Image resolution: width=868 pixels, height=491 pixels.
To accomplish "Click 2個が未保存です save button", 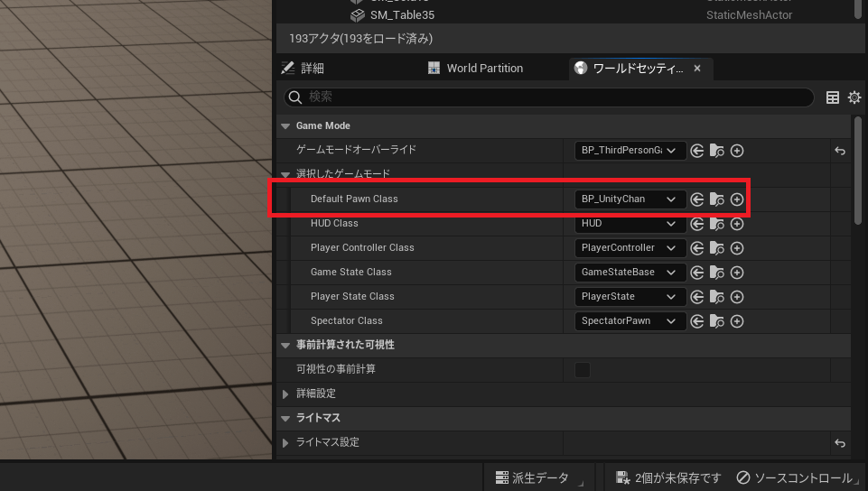I will (x=668, y=477).
